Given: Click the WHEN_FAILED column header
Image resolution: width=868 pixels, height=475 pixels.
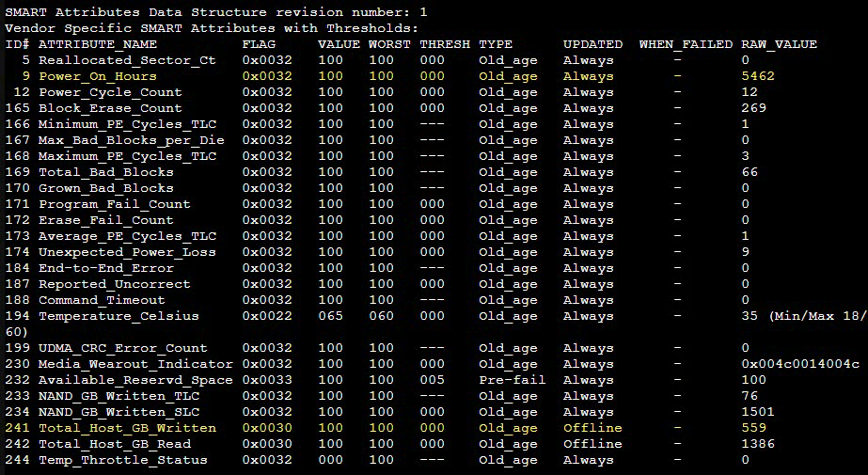Looking at the screenshot, I should click(x=686, y=44).
